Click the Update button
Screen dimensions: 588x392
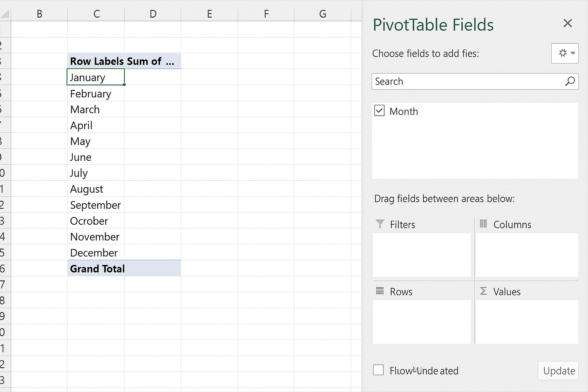tap(558, 371)
